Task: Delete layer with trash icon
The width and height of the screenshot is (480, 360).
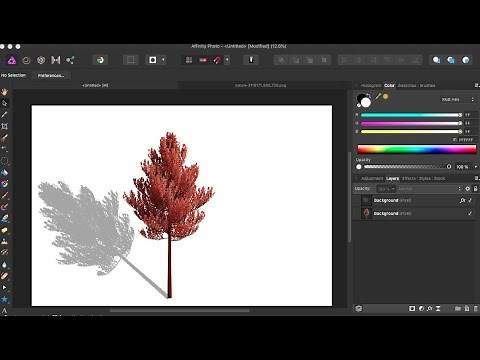Action: [476, 309]
